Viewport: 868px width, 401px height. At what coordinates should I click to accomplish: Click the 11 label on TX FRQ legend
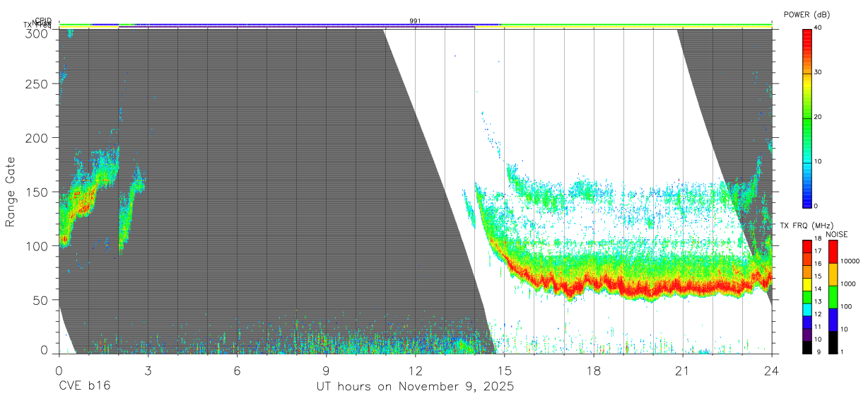pyautogui.click(x=818, y=327)
